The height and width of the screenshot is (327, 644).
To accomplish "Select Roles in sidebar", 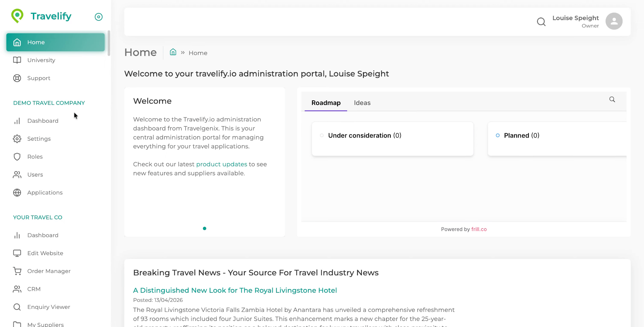I will [55, 157].
